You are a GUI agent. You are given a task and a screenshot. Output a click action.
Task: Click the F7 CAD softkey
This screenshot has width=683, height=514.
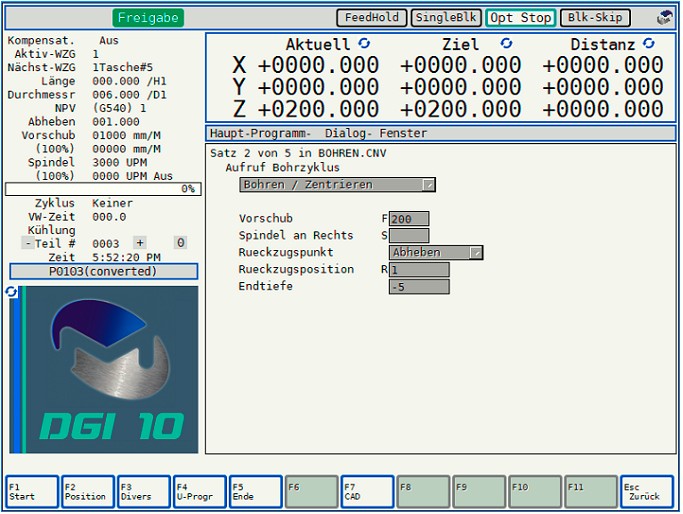(367, 492)
